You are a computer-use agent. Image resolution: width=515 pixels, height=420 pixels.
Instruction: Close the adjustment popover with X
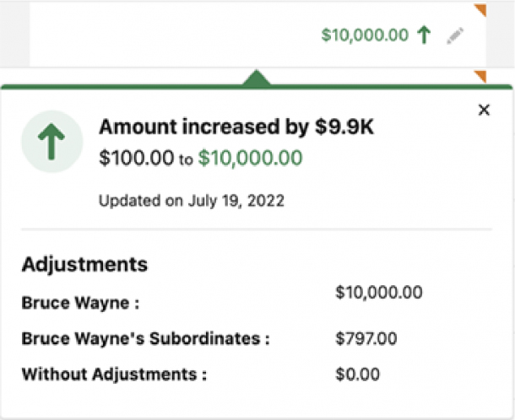click(x=484, y=110)
